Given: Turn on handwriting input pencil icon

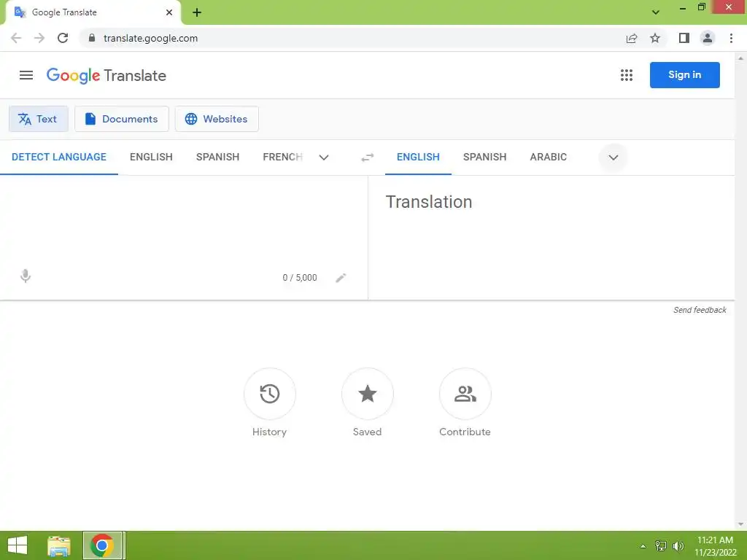Looking at the screenshot, I should coord(341,278).
